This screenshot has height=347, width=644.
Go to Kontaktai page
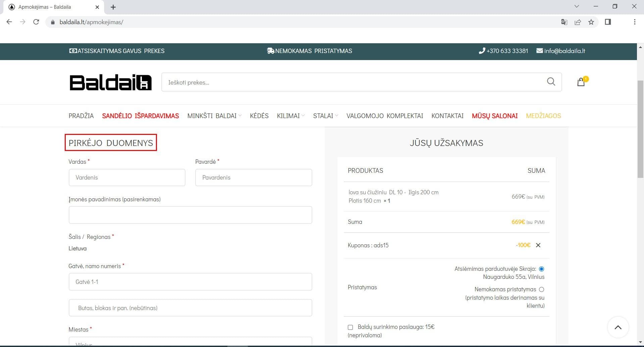click(447, 116)
